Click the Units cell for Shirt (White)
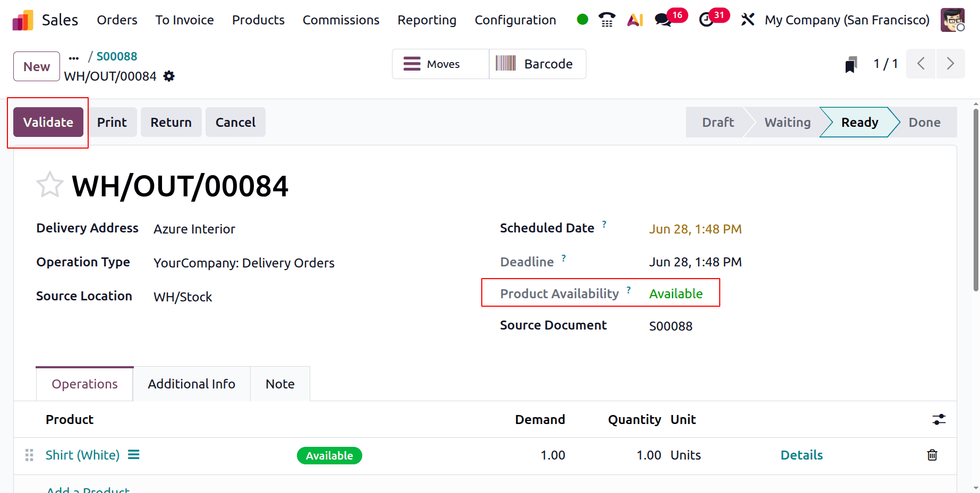 click(686, 455)
